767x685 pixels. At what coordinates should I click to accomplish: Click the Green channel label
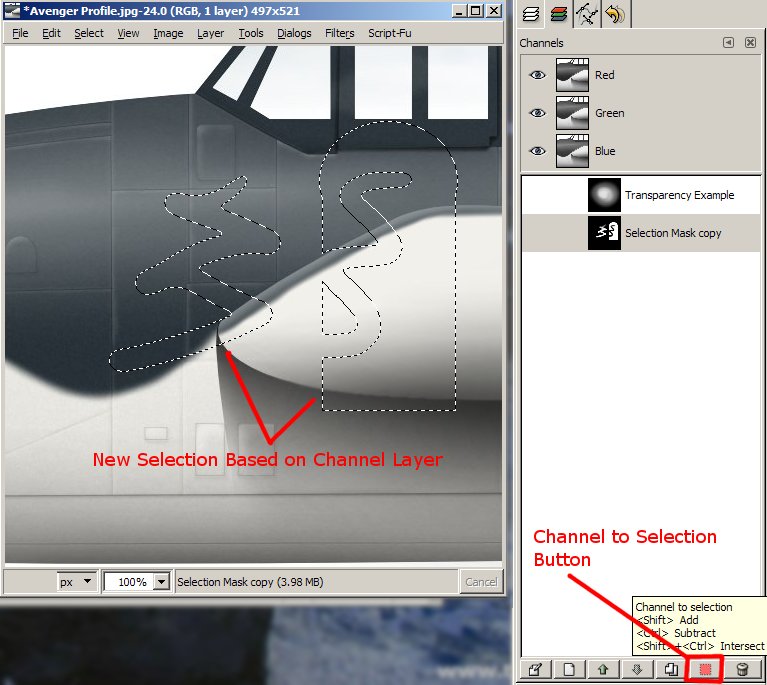pos(609,113)
